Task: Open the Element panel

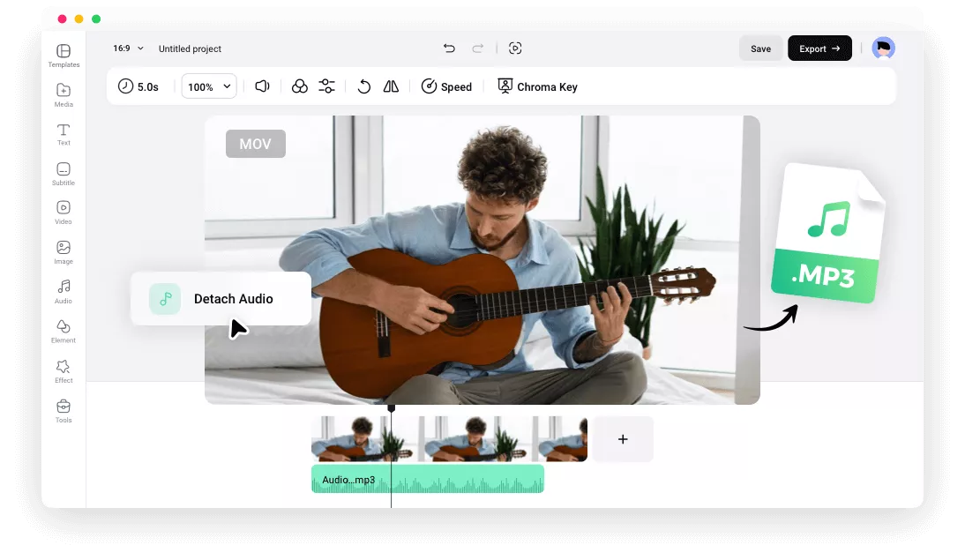Action: [x=64, y=332]
